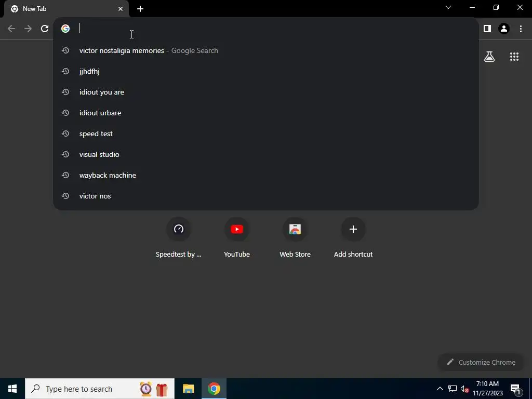Click history icon beside 'wayback machine'

65,175
